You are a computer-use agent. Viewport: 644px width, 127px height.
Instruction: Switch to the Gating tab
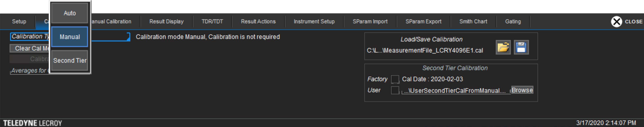pyautogui.click(x=513, y=22)
